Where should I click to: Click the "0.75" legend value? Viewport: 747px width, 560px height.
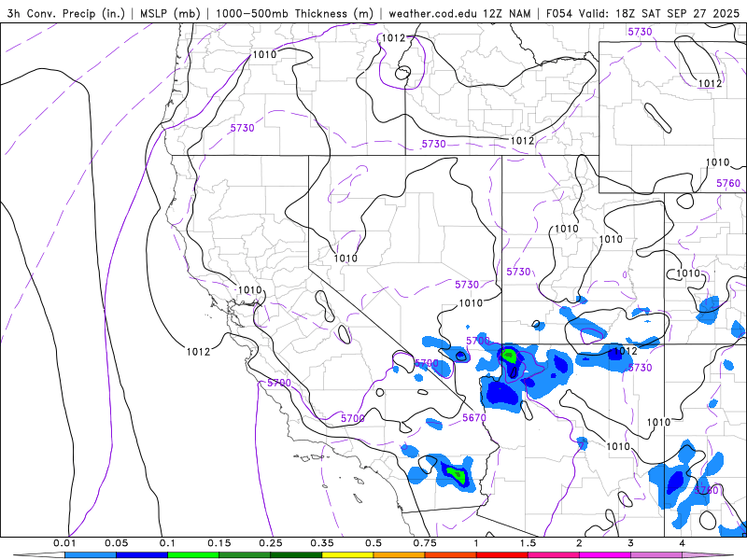[425, 543]
